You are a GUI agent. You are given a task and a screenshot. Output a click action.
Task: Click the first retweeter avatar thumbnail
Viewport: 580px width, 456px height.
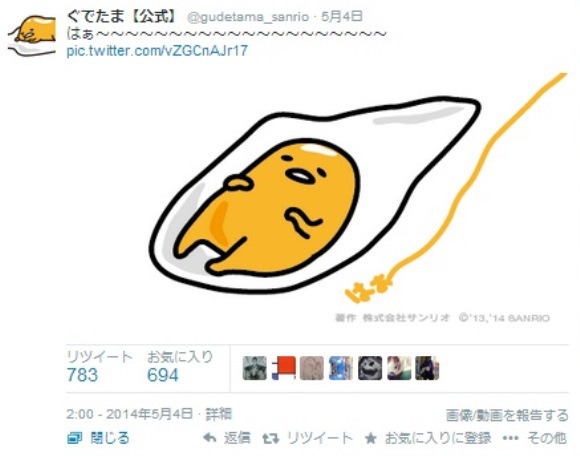pyautogui.click(x=254, y=368)
